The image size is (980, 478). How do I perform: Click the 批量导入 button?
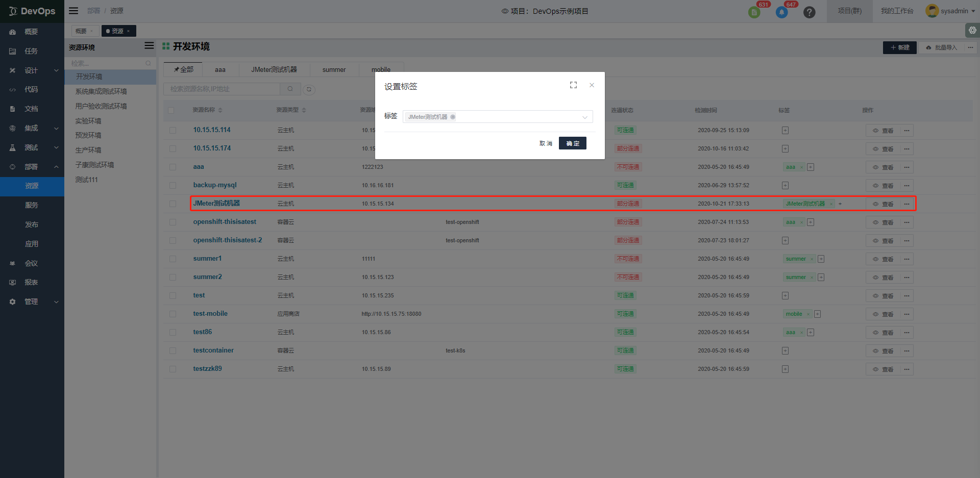(941, 47)
